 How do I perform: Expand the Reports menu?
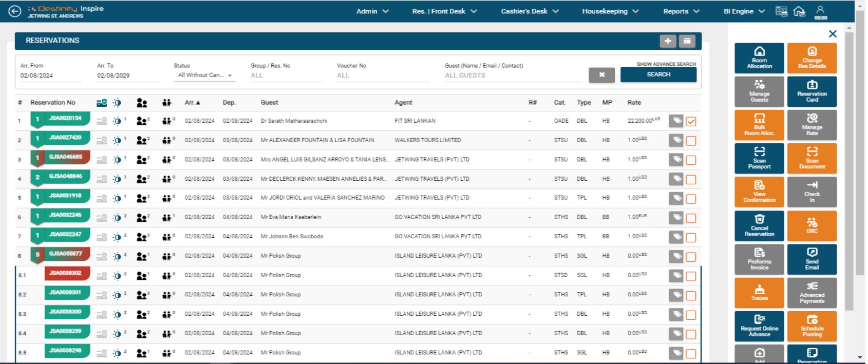[681, 11]
